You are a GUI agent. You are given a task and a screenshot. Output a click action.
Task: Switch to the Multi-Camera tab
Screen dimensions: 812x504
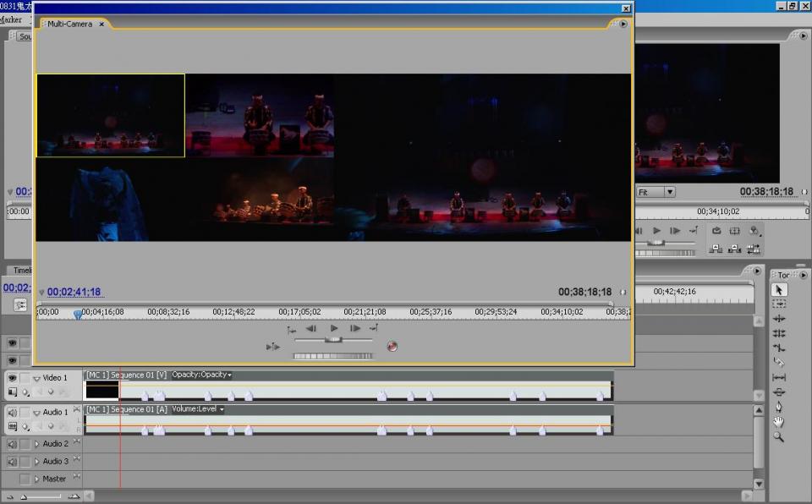pos(70,24)
